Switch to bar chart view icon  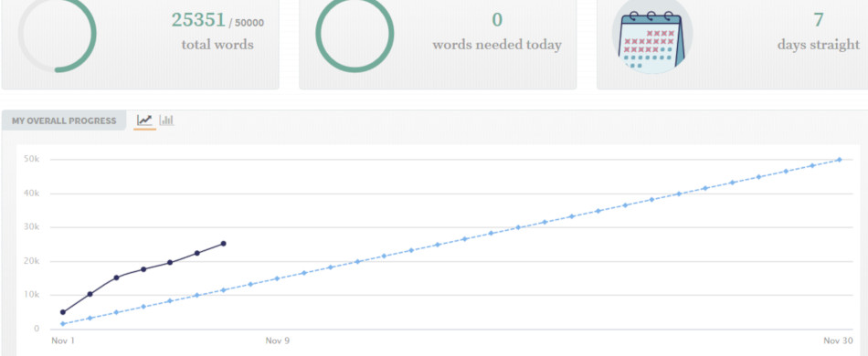pyautogui.click(x=166, y=120)
